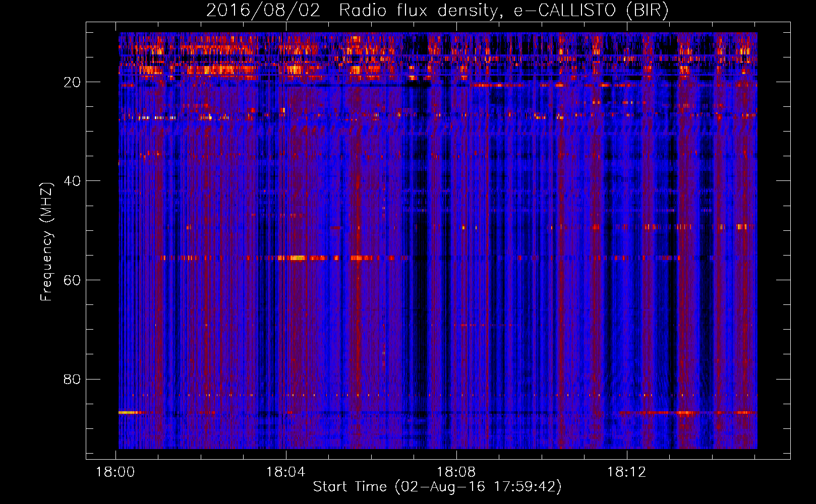The image size is (816, 504).
Task: Click the '18:08' time tick label
Action: coord(456,472)
